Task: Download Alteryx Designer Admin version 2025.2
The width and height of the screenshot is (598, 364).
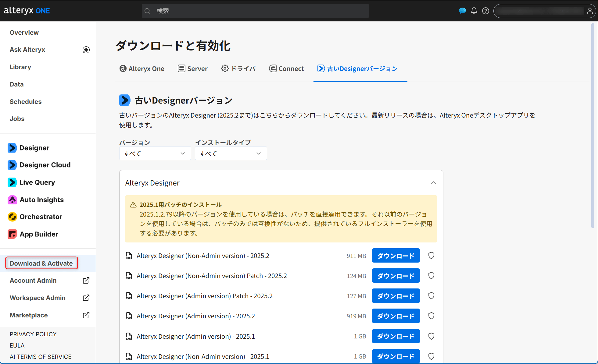Action: pos(396,316)
